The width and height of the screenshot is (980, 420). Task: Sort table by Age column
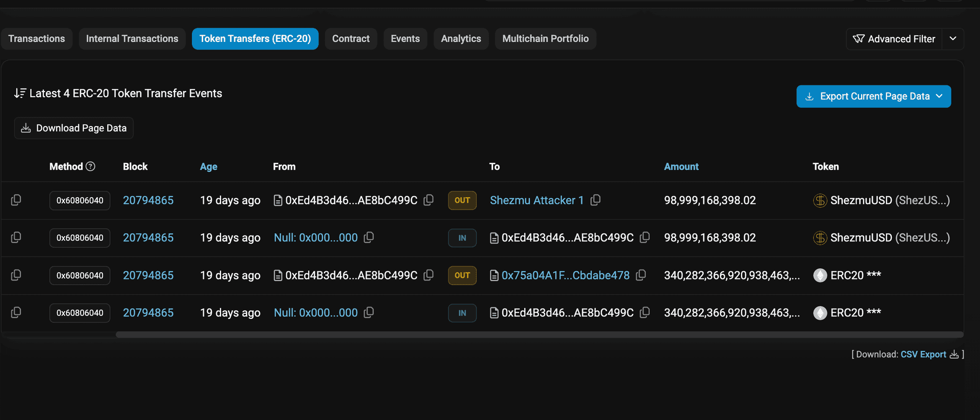(x=208, y=167)
